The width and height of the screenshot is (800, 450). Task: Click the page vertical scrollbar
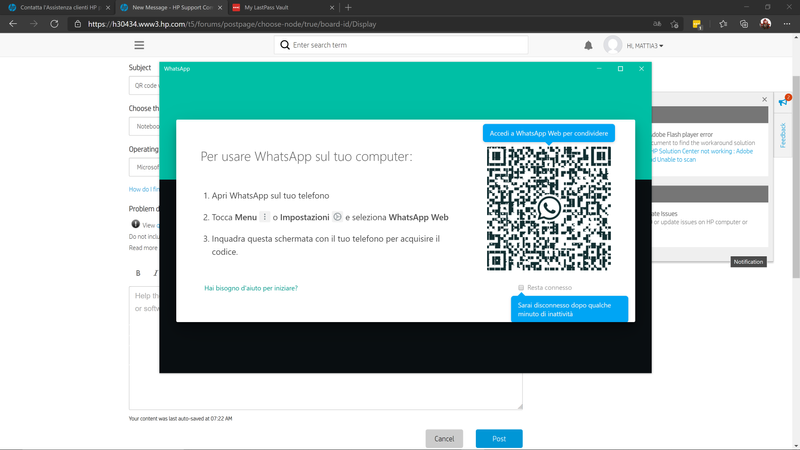pyautogui.click(x=796, y=177)
